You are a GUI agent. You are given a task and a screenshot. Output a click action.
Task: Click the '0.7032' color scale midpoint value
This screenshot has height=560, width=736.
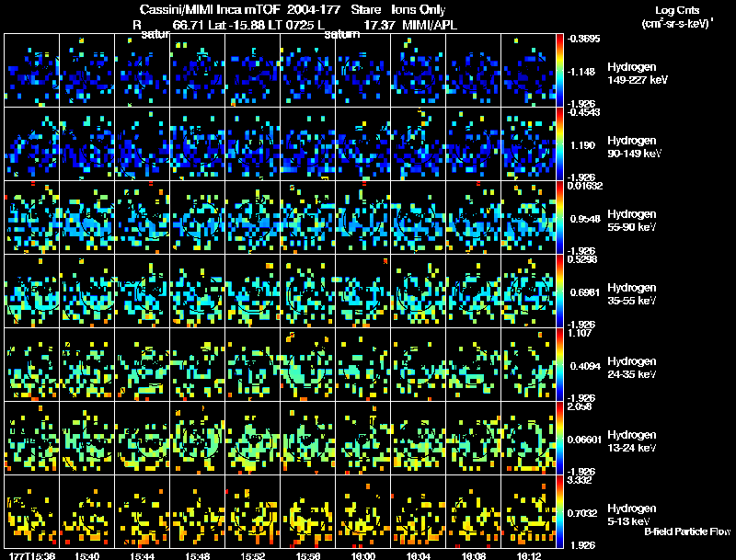[583, 513]
